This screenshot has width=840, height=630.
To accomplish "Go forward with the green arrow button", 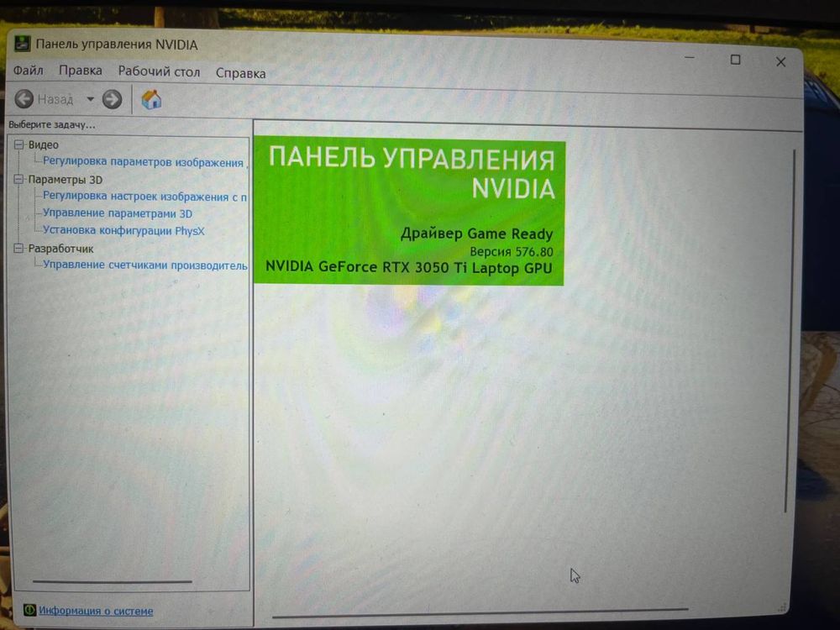I will (x=112, y=99).
